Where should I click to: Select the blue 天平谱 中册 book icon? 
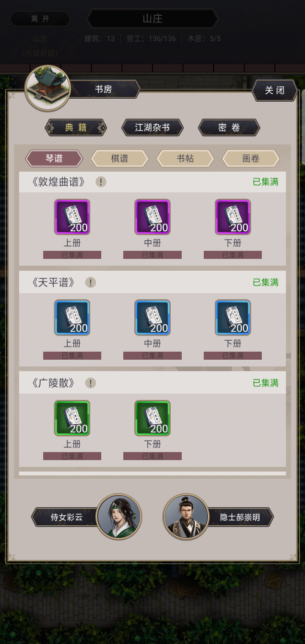152,317
